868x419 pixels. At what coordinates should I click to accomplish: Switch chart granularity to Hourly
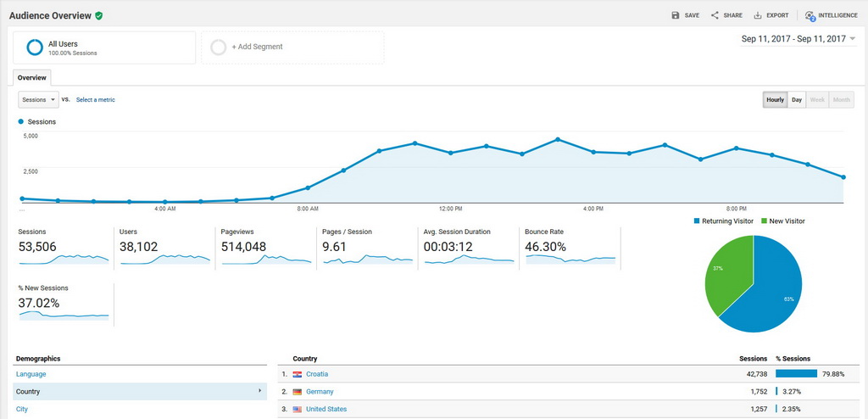(775, 100)
